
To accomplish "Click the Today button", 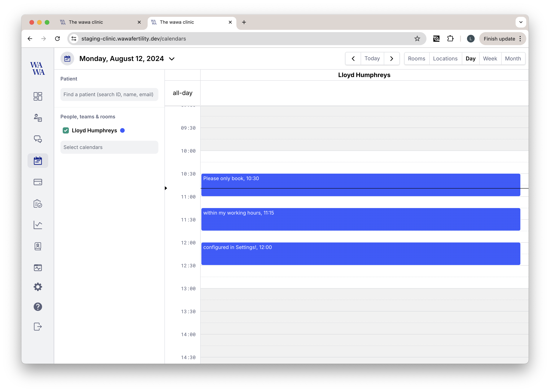I will (x=372, y=59).
